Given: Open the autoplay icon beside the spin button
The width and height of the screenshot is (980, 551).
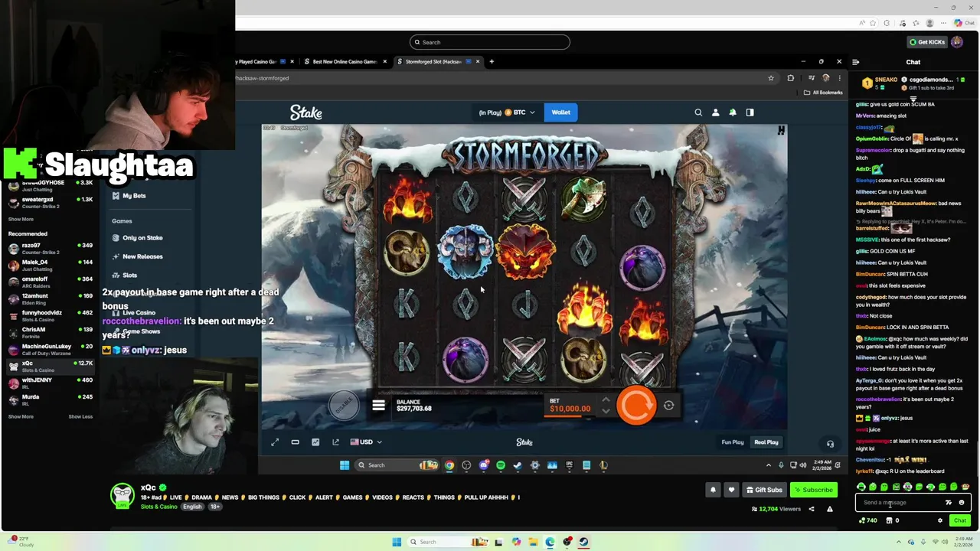Looking at the screenshot, I should tap(668, 406).
